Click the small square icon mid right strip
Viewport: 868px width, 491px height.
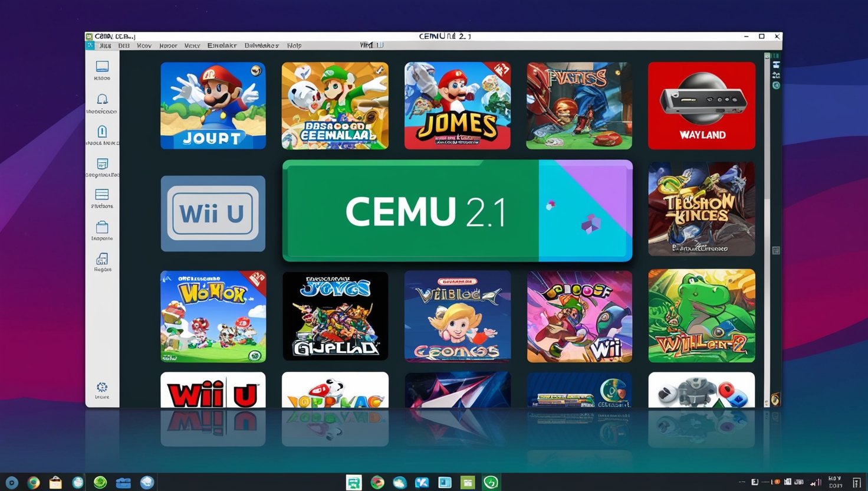pyautogui.click(x=776, y=250)
